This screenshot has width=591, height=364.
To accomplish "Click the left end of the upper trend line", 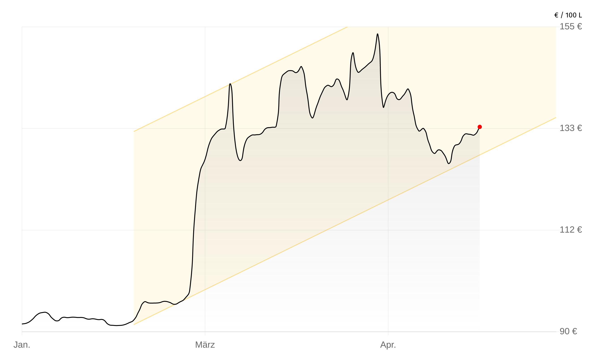I will point(134,131).
